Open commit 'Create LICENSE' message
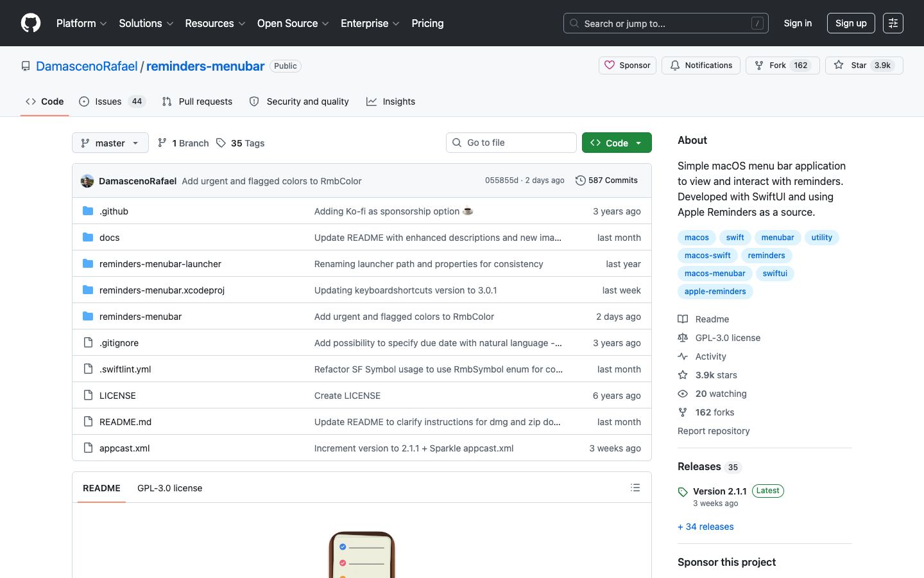Viewport: 924px width, 578px height. [347, 396]
